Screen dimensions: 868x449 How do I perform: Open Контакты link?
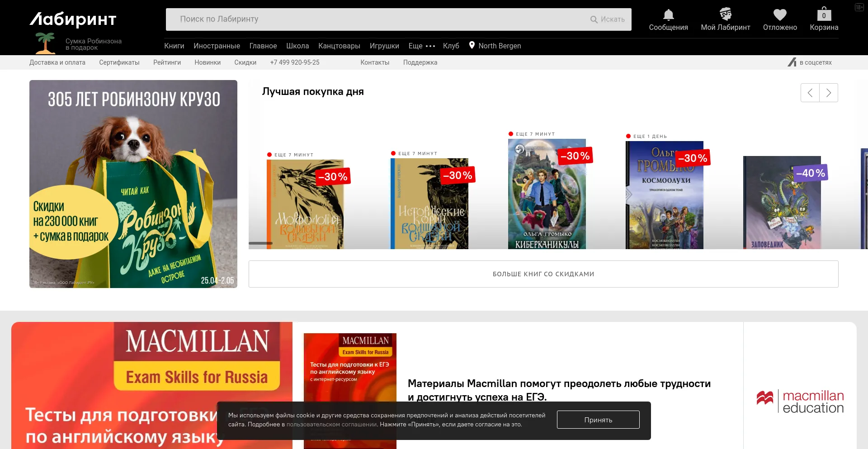coord(375,62)
